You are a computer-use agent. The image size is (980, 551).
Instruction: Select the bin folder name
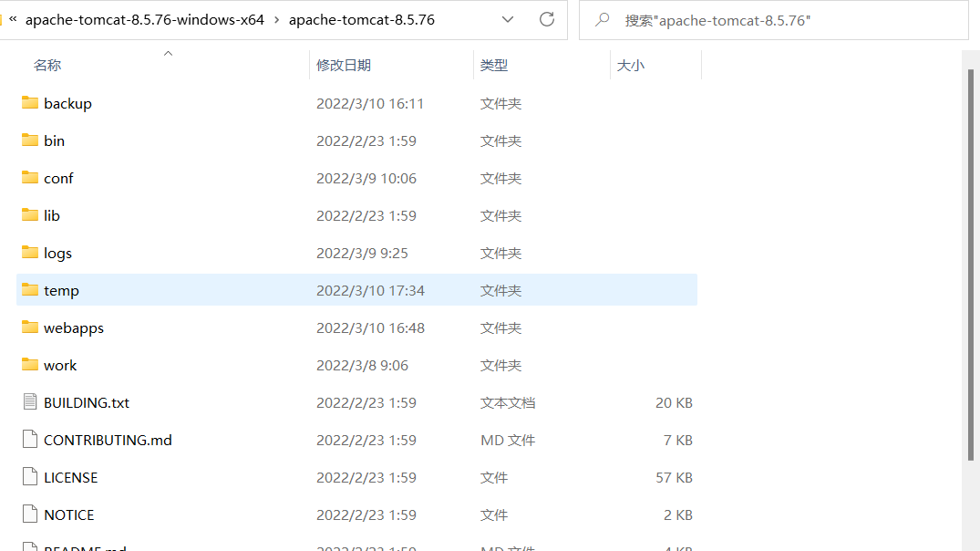pyautogui.click(x=55, y=140)
